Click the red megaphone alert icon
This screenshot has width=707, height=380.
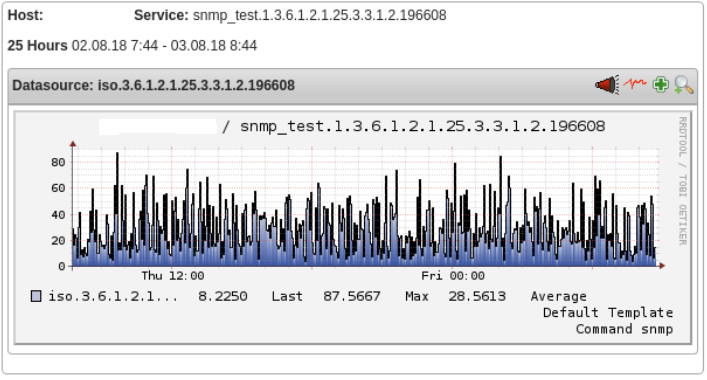tap(607, 85)
